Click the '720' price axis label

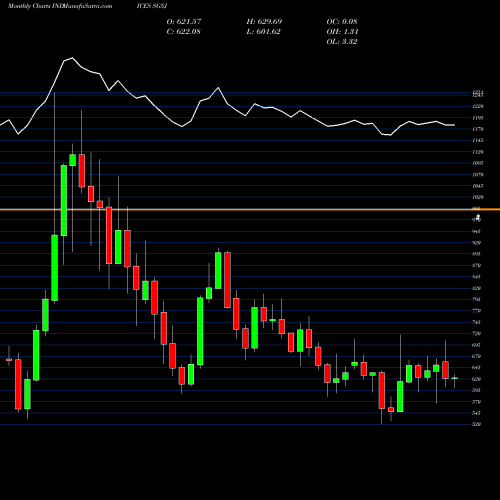[x=477, y=334]
